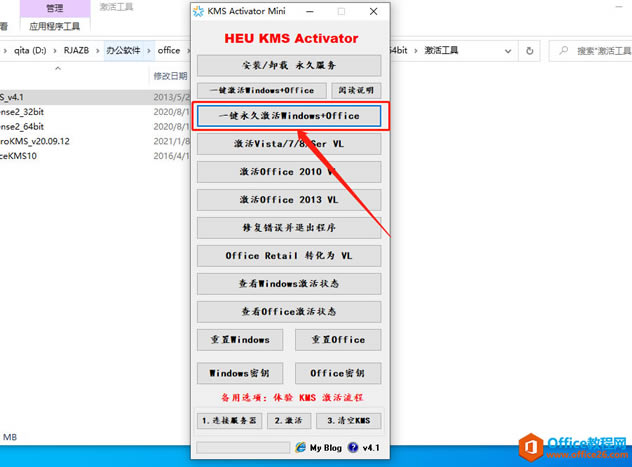Click the 安装/卸载 永久服务 button
This screenshot has height=467, width=632.
(x=289, y=65)
